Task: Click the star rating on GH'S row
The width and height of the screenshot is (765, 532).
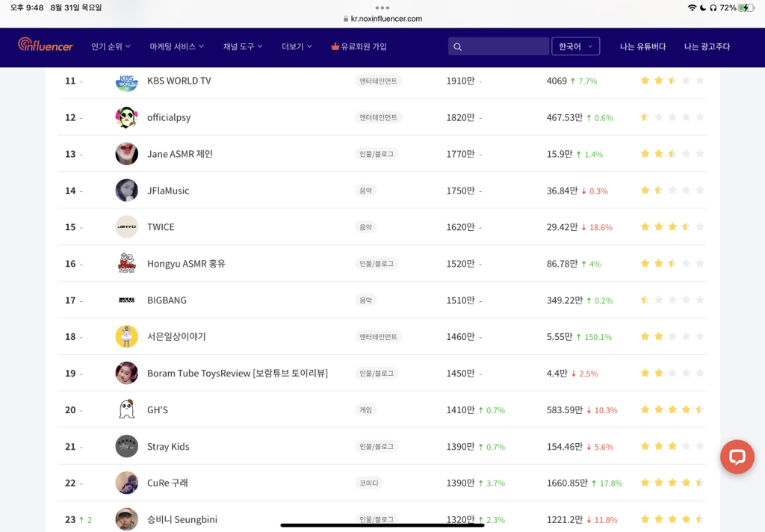Action: coord(672,409)
